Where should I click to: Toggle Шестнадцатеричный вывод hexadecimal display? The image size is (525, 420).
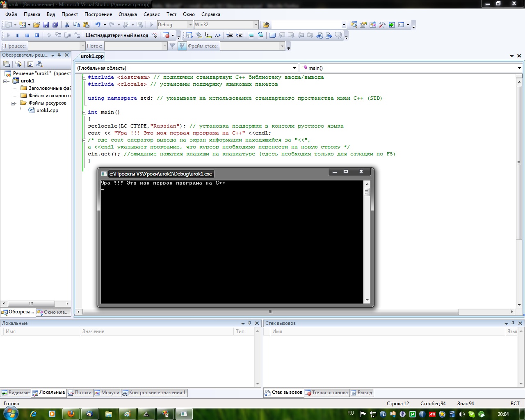click(x=117, y=35)
